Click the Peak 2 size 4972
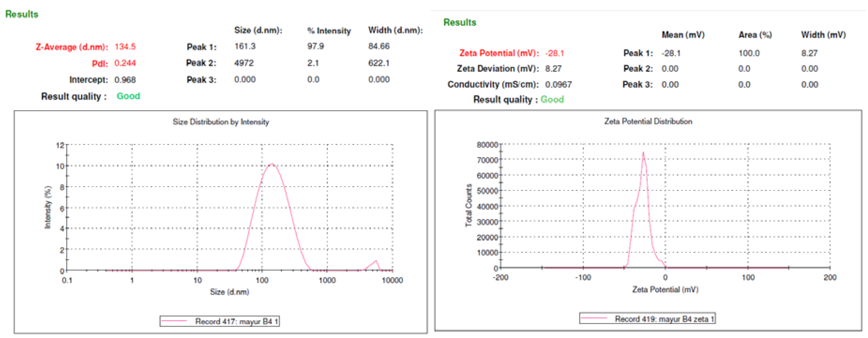This screenshot has width=868, height=338. pos(244,63)
